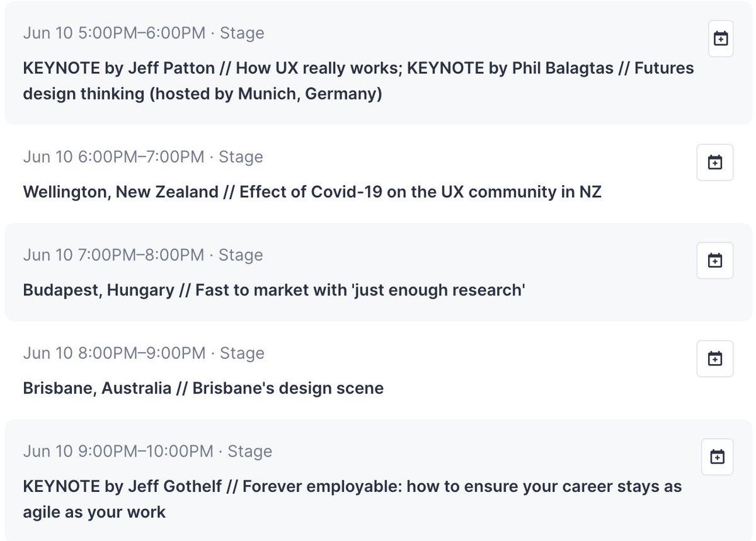
Task: View the Brisbane's design scene event
Action: coord(202,388)
